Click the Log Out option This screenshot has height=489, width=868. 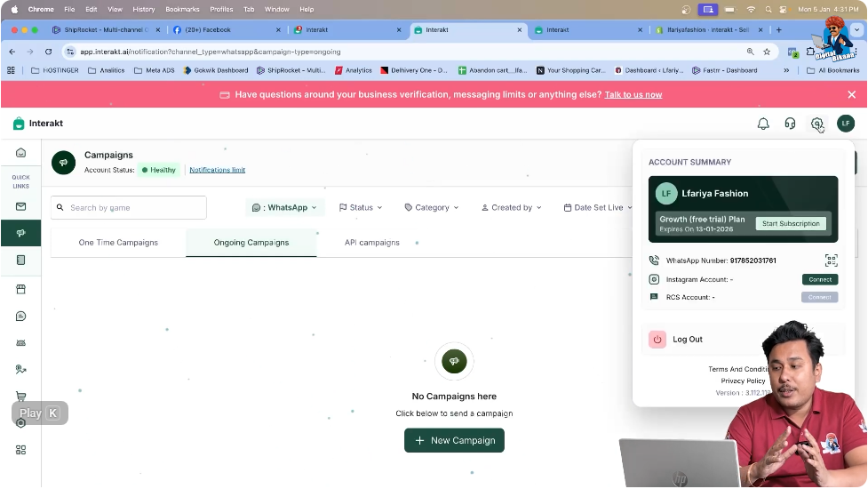point(688,340)
